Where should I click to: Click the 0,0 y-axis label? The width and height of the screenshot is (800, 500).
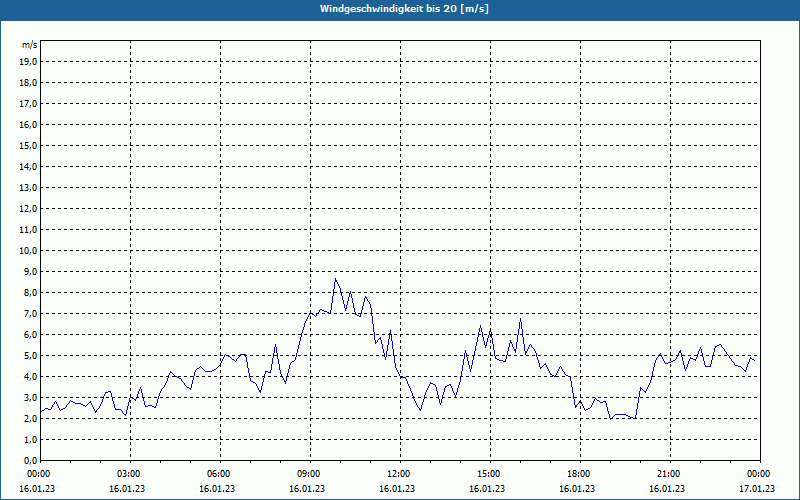click(x=30, y=460)
